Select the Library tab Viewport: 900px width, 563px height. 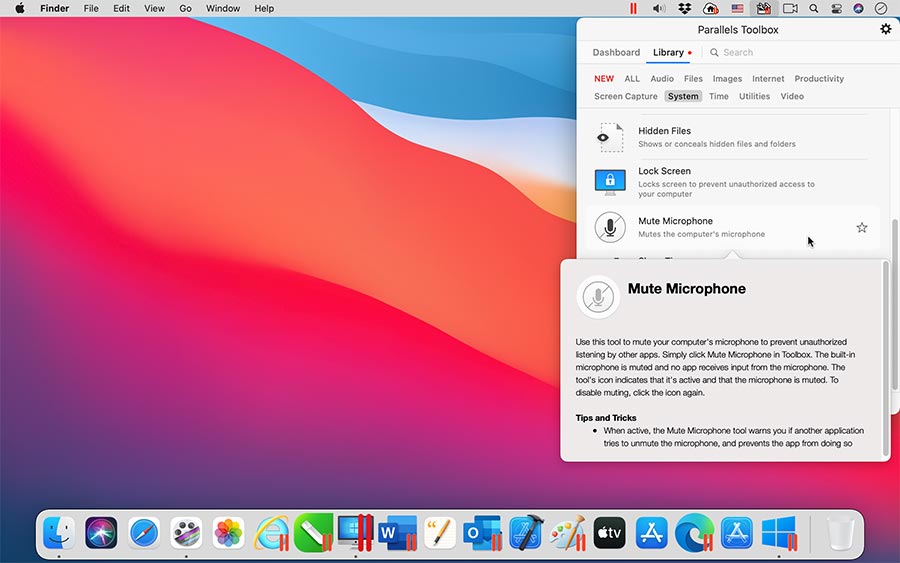pos(668,52)
